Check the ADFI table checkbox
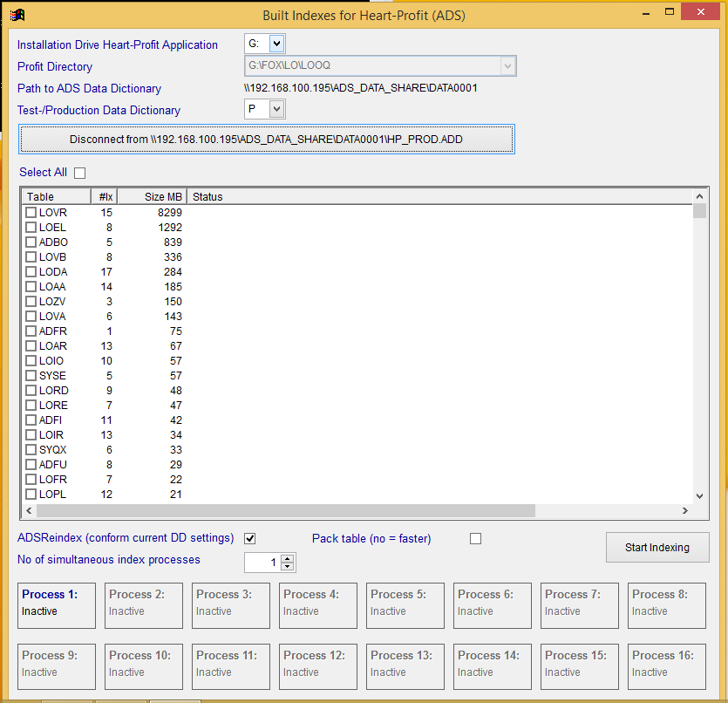The image size is (728, 703). point(31,420)
